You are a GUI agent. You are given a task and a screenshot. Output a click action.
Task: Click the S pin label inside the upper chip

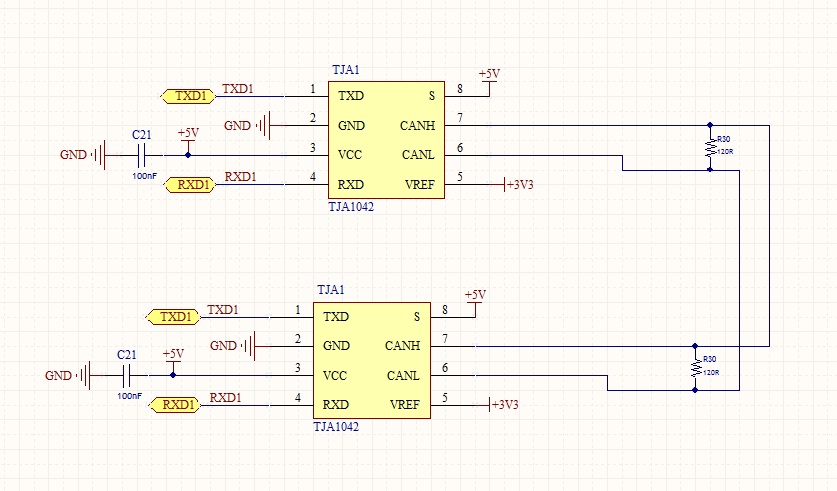pos(432,96)
